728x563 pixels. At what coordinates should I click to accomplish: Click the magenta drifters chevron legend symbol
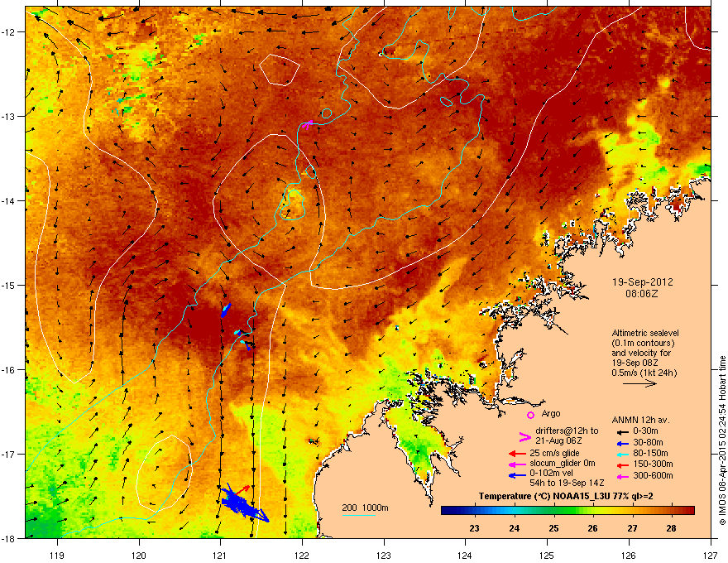pyautogui.click(x=524, y=436)
